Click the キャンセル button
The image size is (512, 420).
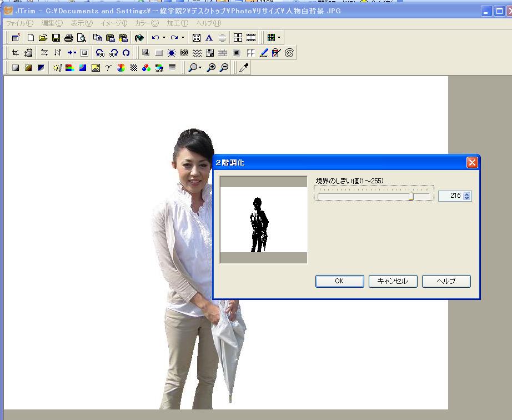tap(393, 281)
